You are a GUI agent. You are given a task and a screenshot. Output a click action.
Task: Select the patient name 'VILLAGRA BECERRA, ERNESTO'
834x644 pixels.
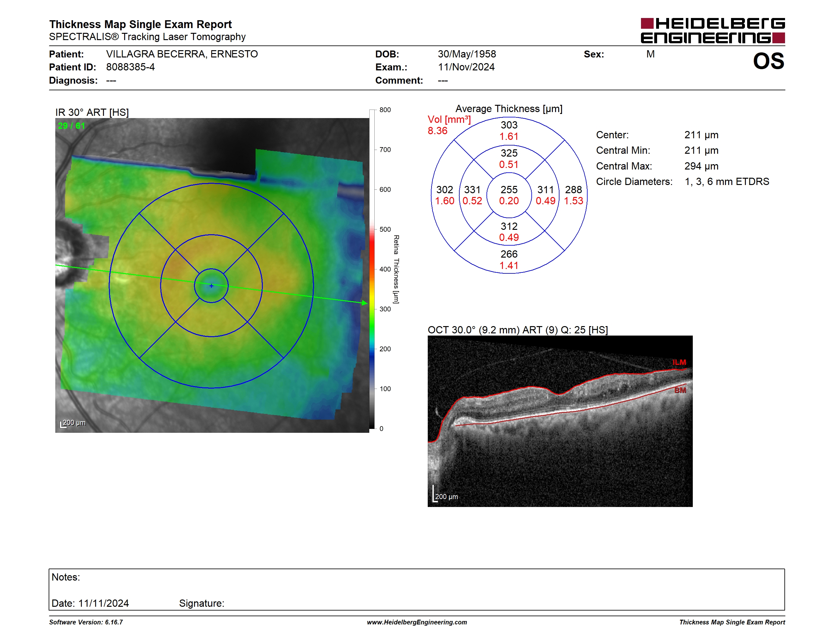click(182, 54)
